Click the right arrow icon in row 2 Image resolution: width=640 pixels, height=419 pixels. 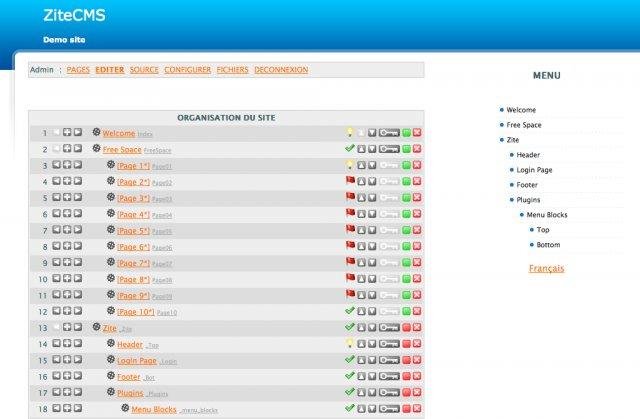click(78, 149)
